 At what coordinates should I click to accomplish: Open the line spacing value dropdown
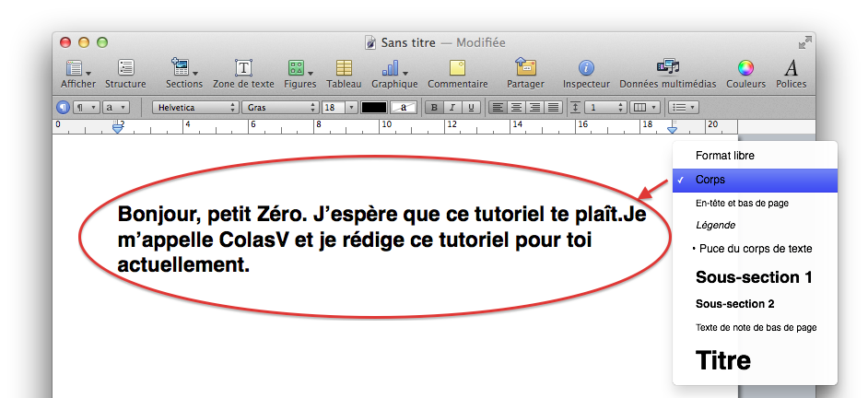[x=605, y=108]
